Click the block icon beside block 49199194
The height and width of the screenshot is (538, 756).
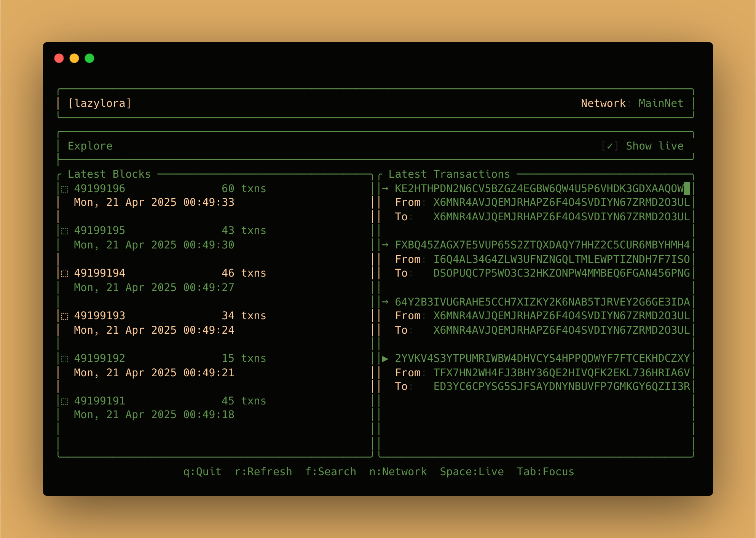[64, 273]
